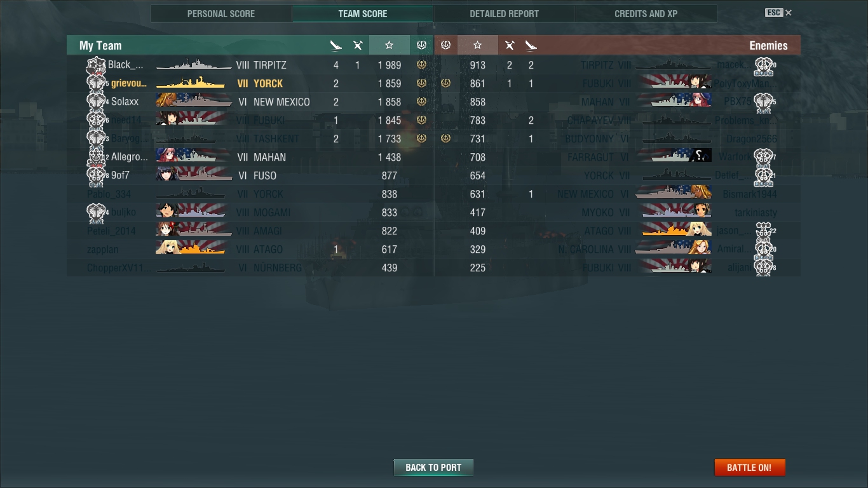Click the Back to Port button
Image resolution: width=868 pixels, height=488 pixels.
coord(433,467)
